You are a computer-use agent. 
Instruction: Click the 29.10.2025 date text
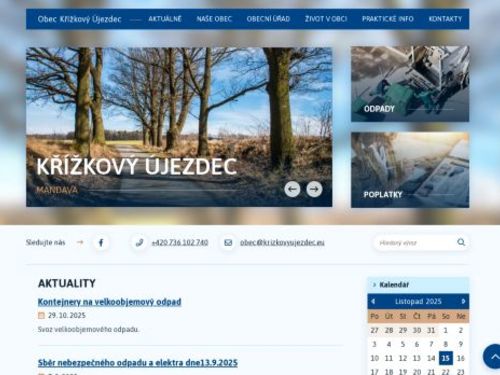67,315
